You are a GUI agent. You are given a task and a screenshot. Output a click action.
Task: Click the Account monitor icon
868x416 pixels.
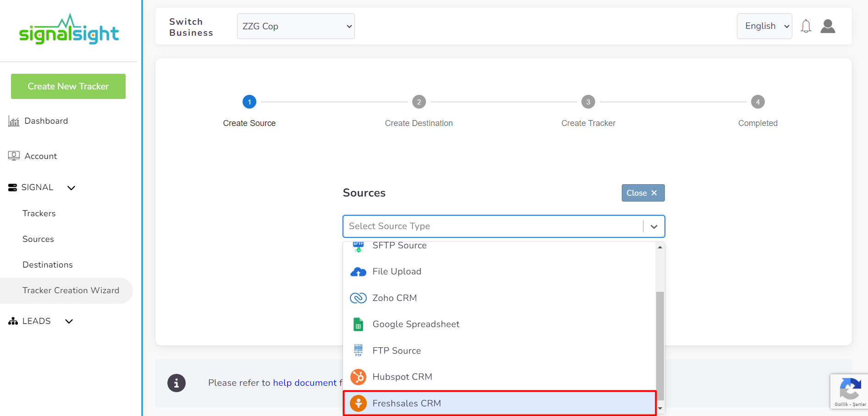coord(14,156)
